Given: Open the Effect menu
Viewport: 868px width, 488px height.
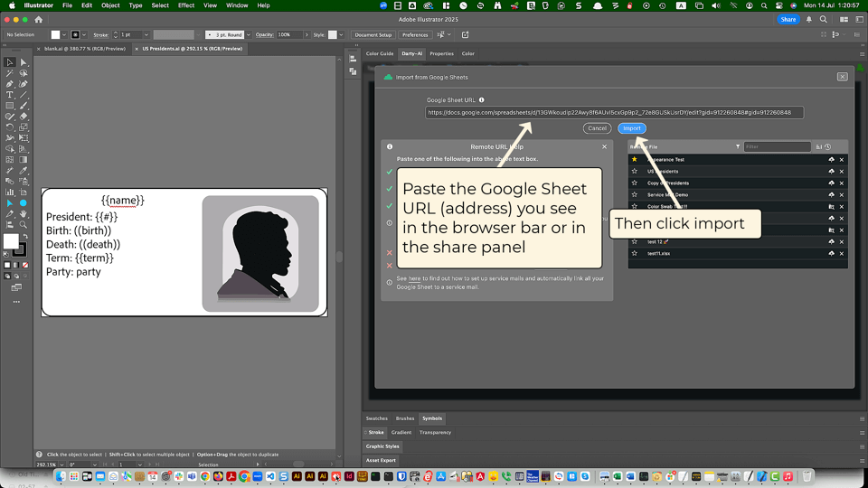Looking at the screenshot, I should pos(186,5).
